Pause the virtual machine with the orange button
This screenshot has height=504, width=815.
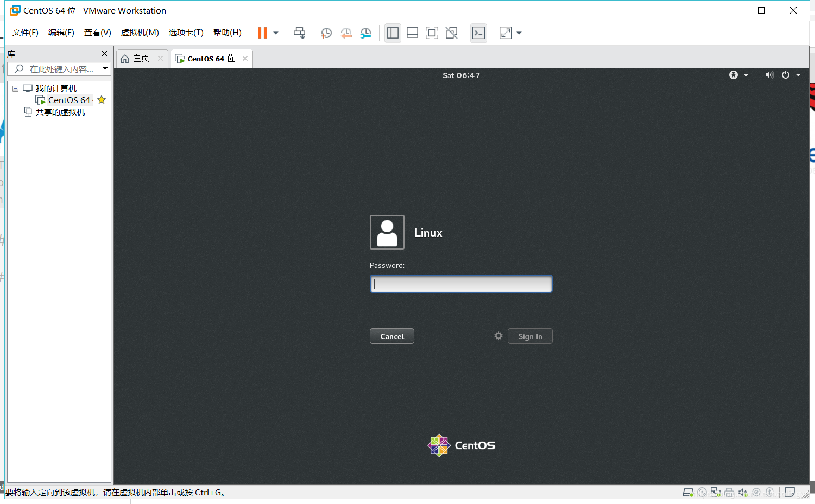[262, 33]
